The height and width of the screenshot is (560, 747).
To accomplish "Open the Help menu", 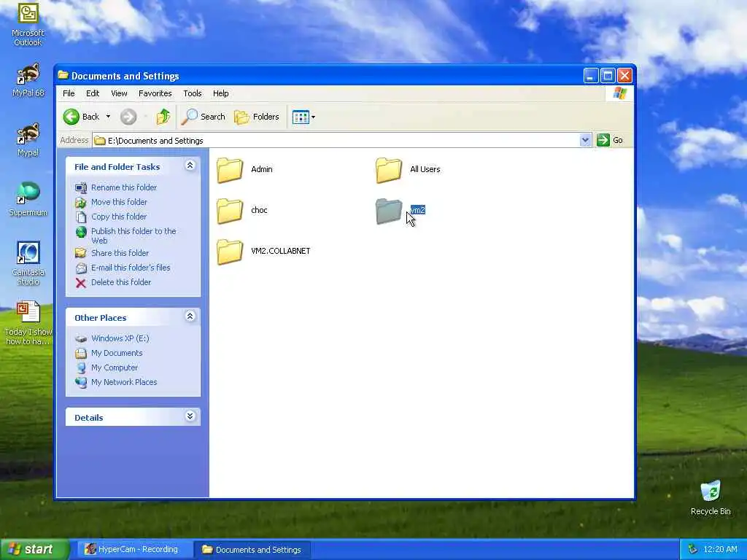I will coord(220,93).
